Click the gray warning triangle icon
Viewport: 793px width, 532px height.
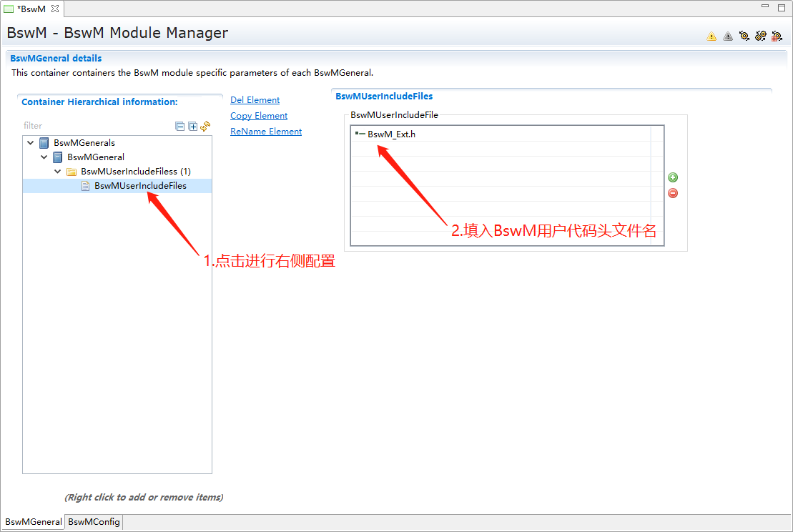[x=728, y=36]
